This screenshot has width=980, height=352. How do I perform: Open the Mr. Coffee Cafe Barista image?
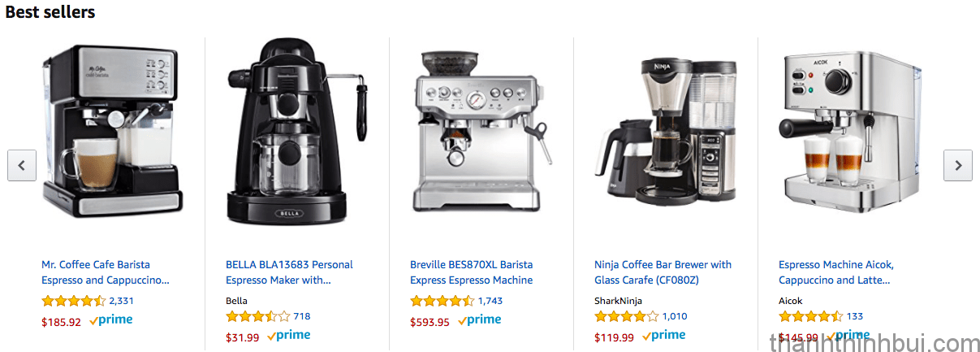pos(113,130)
